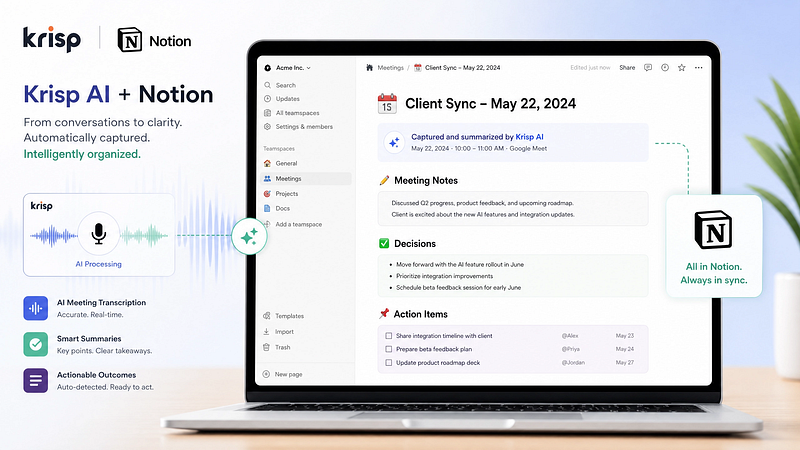The image size is (800, 450).
Task: Click the Meeting Notes heading
Action: (x=426, y=181)
